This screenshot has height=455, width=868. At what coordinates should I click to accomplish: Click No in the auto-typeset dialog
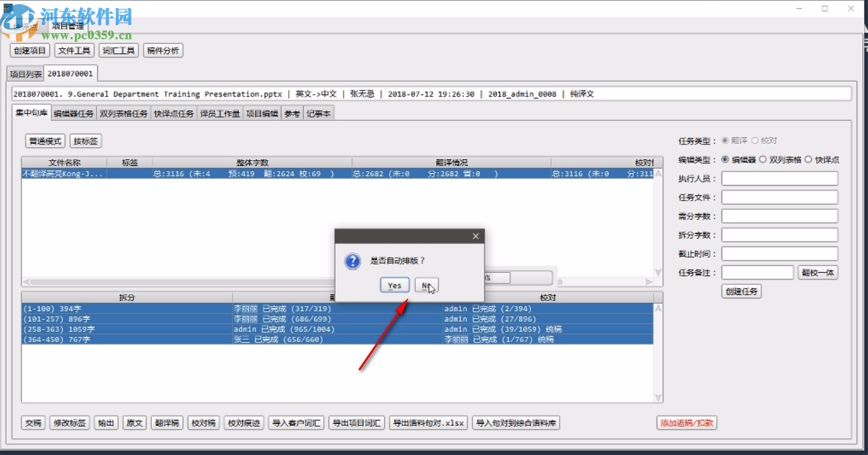tap(427, 285)
